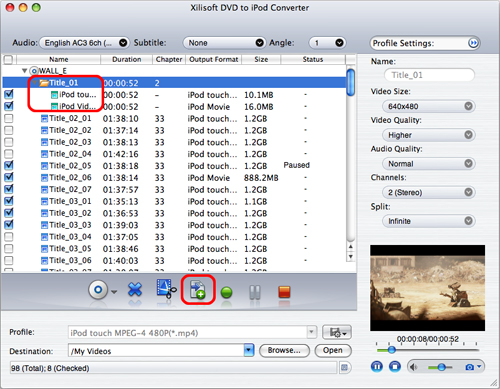
Task: Pause the preview video playback
Action: click(377, 367)
